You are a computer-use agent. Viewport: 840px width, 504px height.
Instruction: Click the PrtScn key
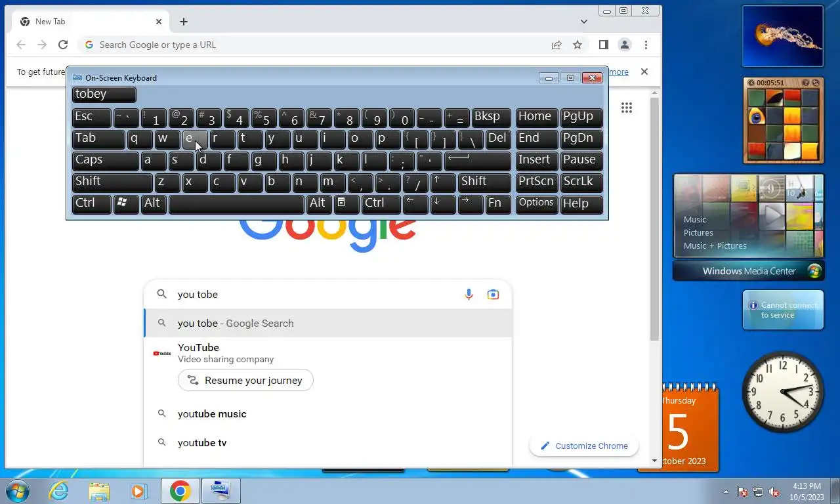(537, 183)
